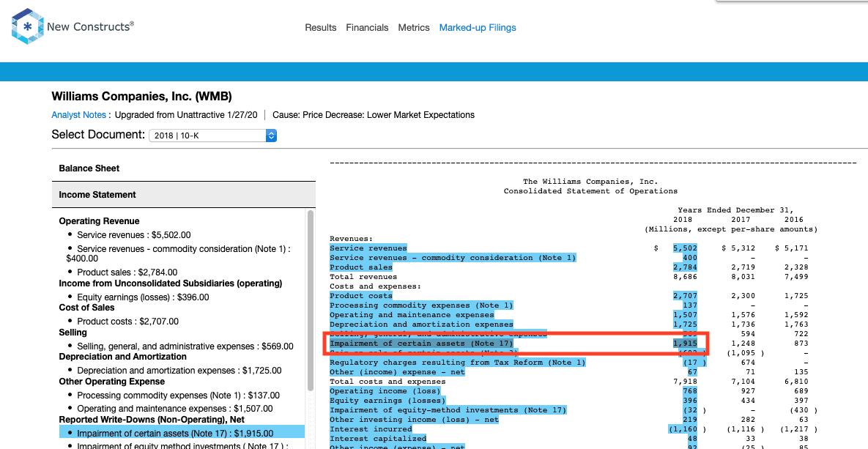868x449 pixels.
Task: Click Regulatory charges resulting from Tax Reform line
Action: pyautogui.click(x=457, y=362)
